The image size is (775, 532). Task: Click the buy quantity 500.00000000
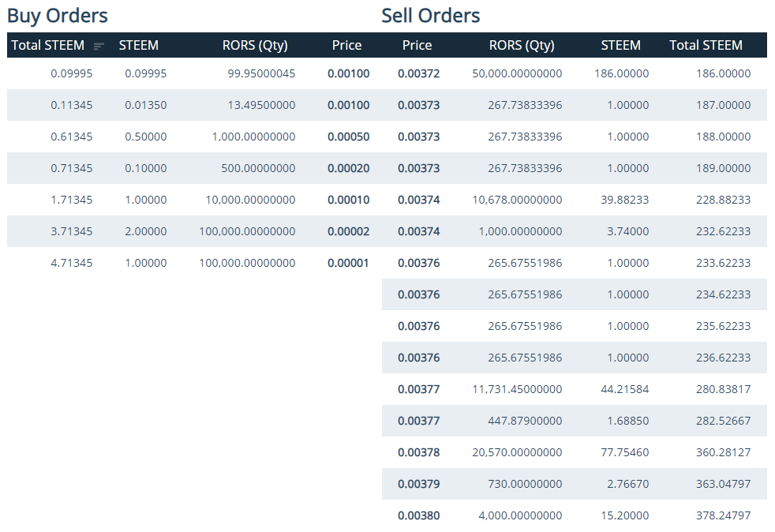pyautogui.click(x=258, y=168)
